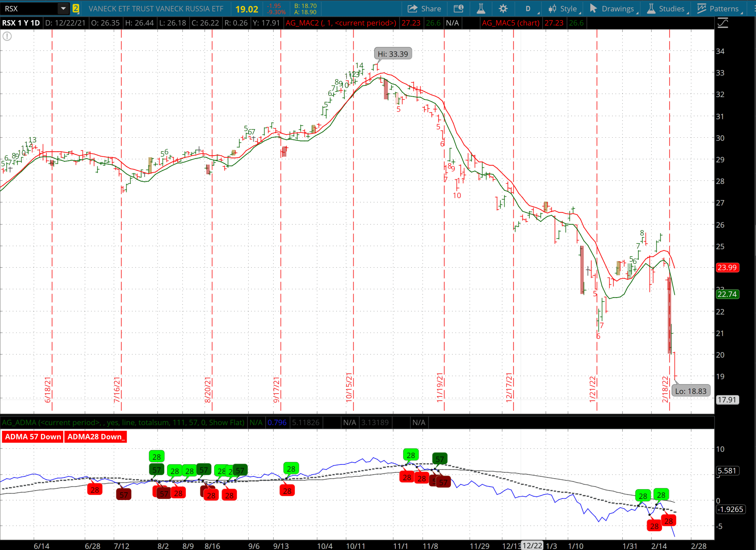
Task: Click the 11/19/21 expiration marker
Action: pos(440,387)
